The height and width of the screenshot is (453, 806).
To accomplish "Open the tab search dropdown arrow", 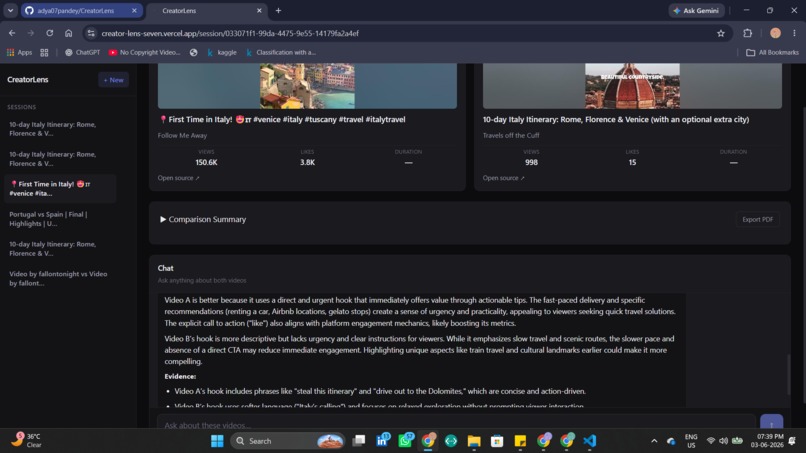I will (x=10, y=10).
